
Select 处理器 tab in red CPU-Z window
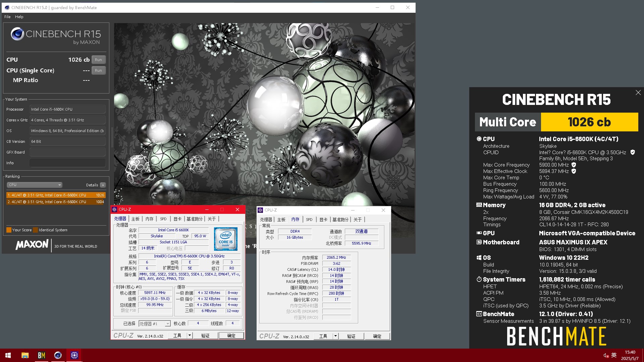[120, 219]
